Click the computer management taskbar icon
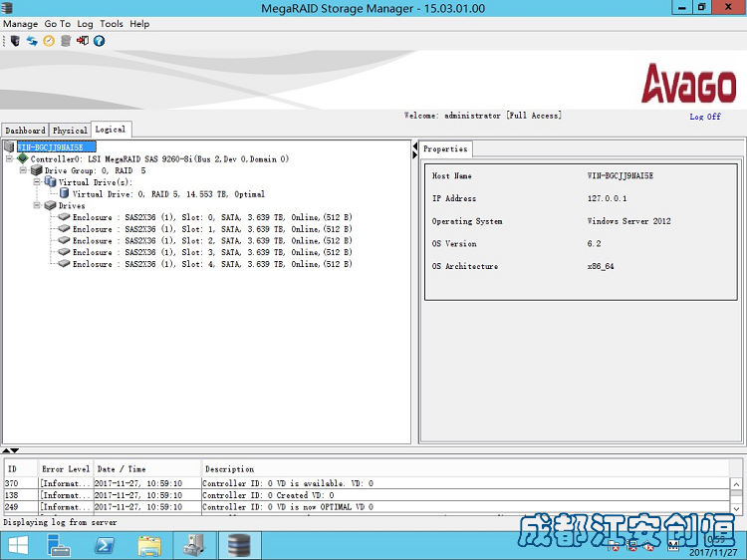The height and width of the screenshot is (560, 747). pyautogui.click(x=194, y=546)
